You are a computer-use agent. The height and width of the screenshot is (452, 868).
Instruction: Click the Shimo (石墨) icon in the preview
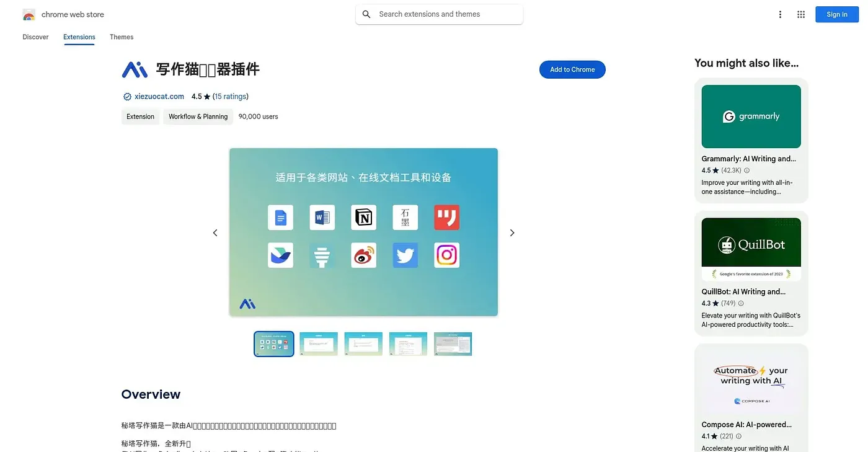405,218
